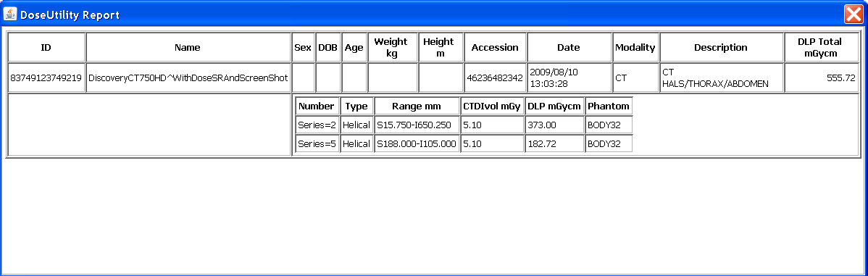Screen dimensions: 868x276
Task: Click the DLP Total mGycm header
Action: (822, 48)
